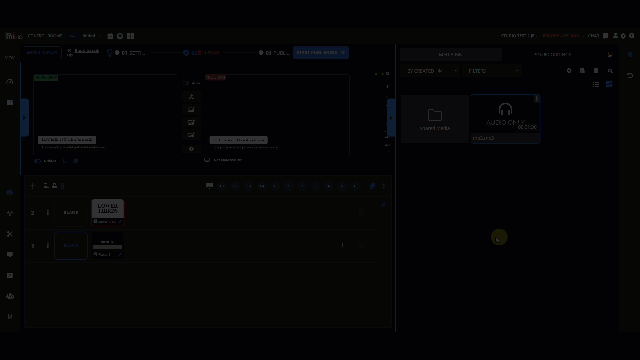Add a new layer with the plus icon
Image resolution: width=640 pixels, height=360 pixels.
[x=33, y=186]
